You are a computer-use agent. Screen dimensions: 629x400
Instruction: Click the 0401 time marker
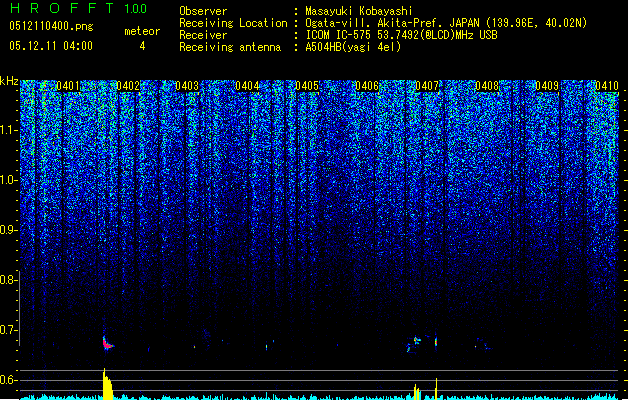pos(68,86)
